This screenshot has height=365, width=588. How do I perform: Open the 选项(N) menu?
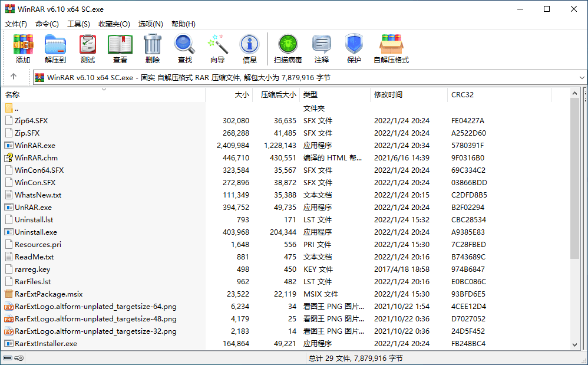click(150, 24)
